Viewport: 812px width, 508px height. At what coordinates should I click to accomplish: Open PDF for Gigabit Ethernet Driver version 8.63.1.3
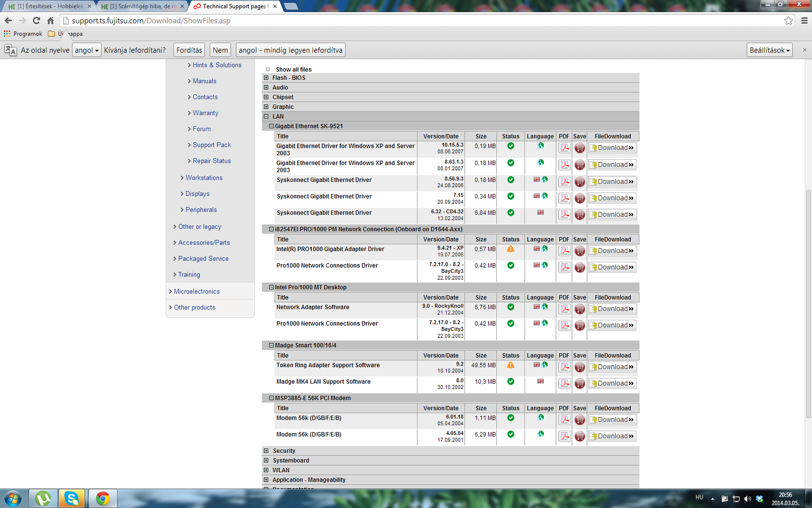coord(564,165)
